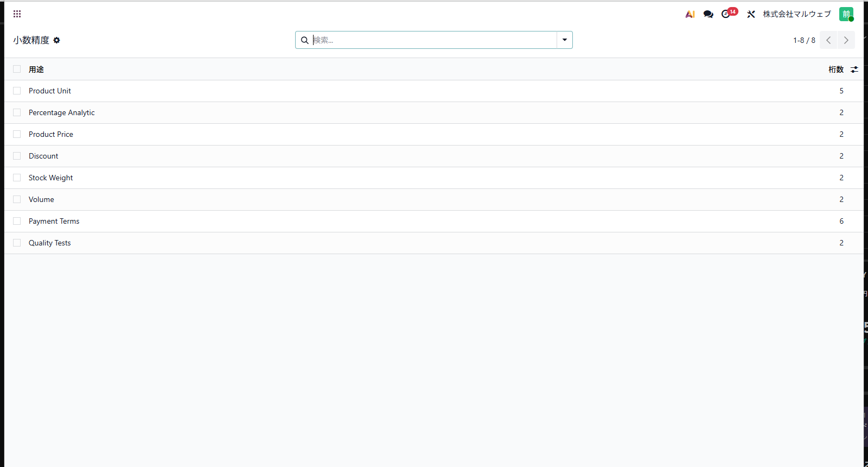Viewport: 868px width, 467px height.
Task: Go to previous page chevron
Action: pyautogui.click(x=828, y=40)
